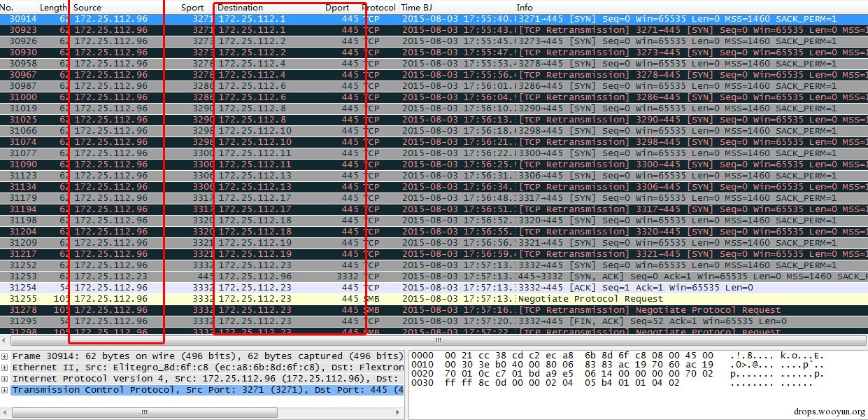Expand the Transmission Control Protocol node
Image resolution: width=868 pixels, height=420 pixels.
(5, 390)
